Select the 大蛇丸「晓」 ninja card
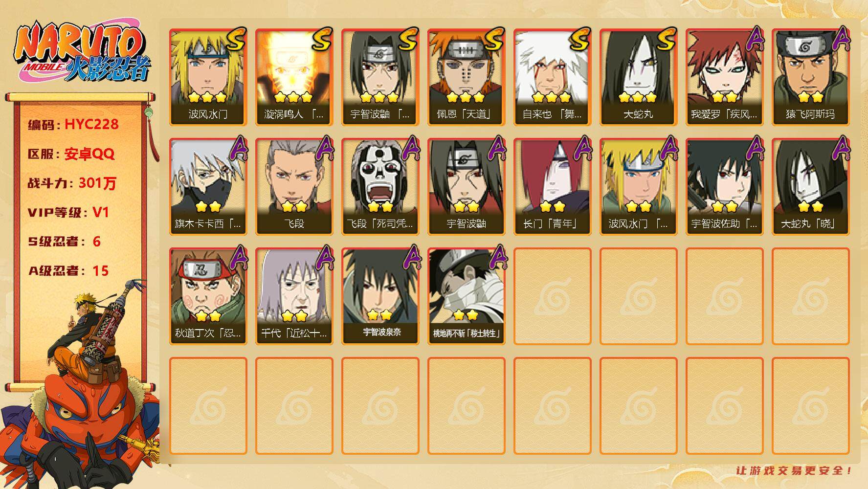 coord(810,187)
